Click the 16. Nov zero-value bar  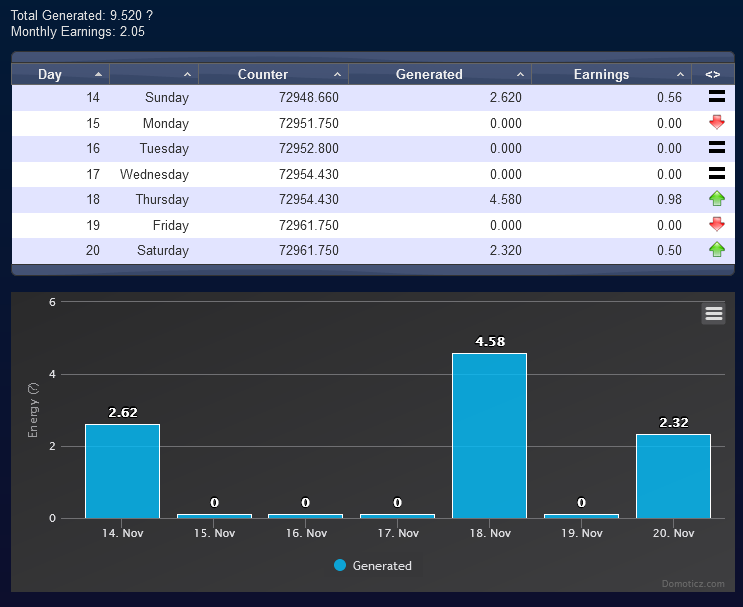point(306,516)
